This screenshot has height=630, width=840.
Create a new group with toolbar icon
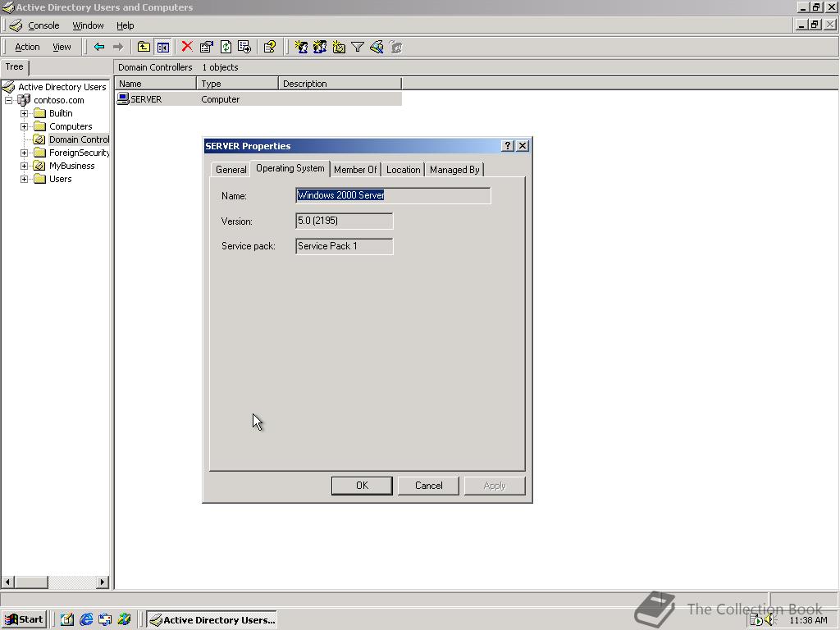[x=320, y=47]
